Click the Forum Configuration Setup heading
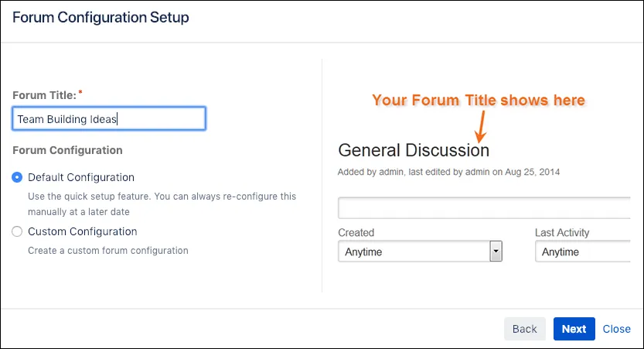644x349 pixels. pos(101,18)
